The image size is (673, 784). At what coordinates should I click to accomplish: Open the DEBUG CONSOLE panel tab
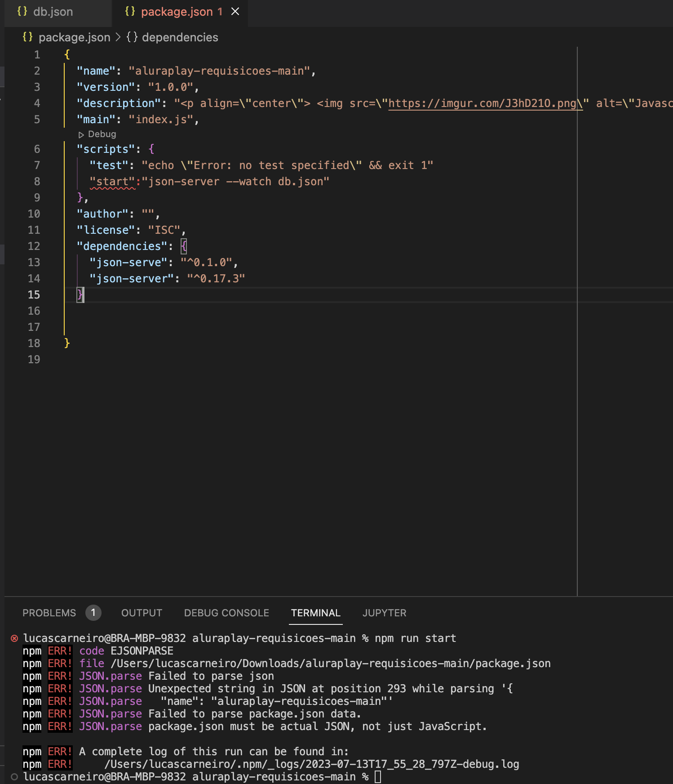(226, 613)
